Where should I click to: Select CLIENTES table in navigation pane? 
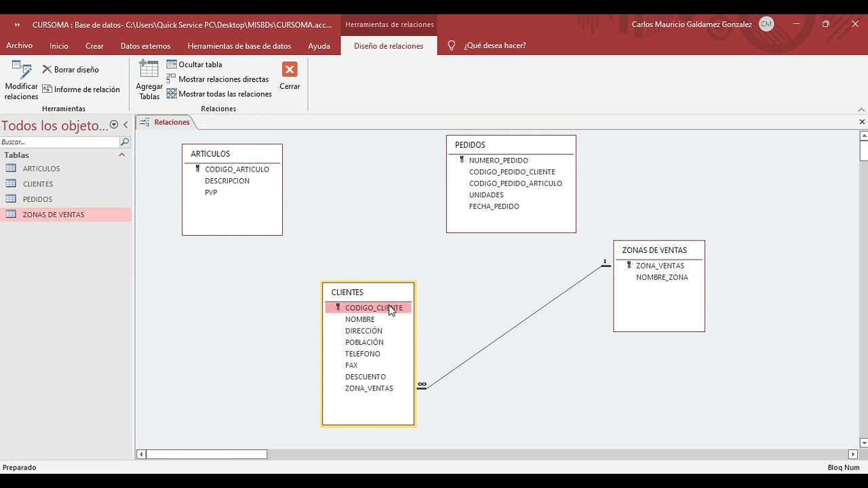[66, 184]
